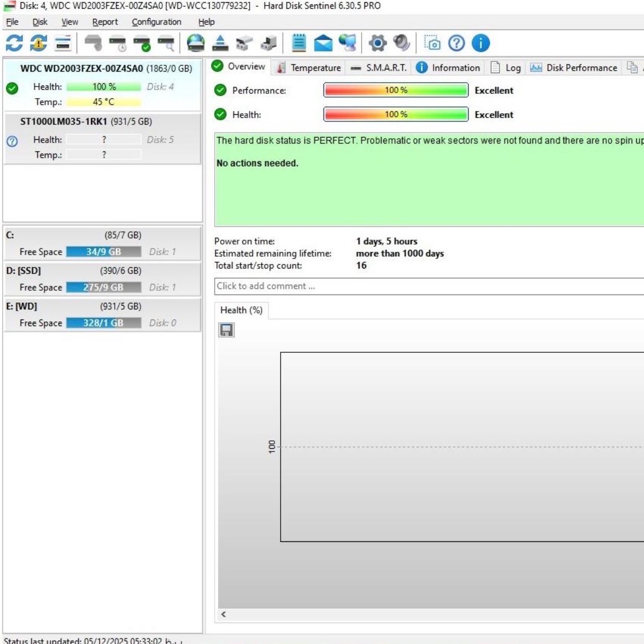Click the graph's left scroll arrow
The height and width of the screenshot is (644, 644).
pyautogui.click(x=224, y=614)
